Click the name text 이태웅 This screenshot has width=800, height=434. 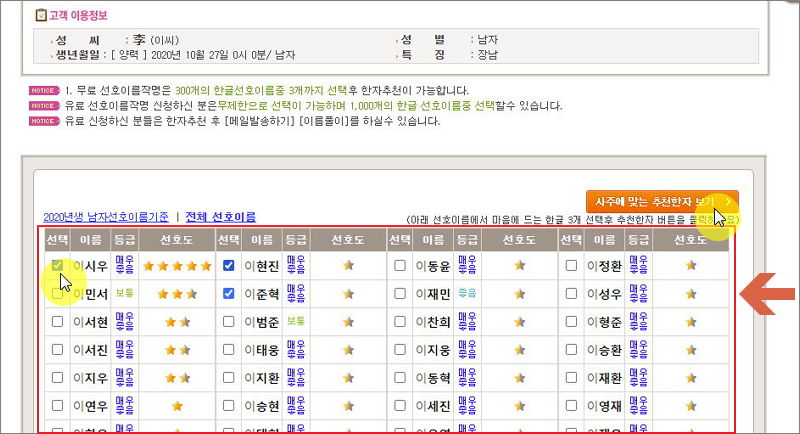click(262, 350)
